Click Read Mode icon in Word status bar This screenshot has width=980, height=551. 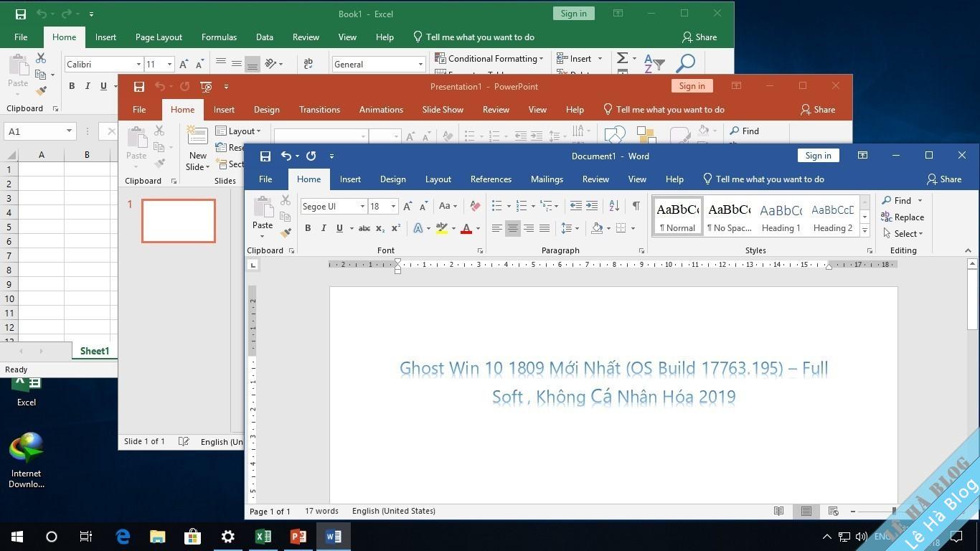click(x=778, y=511)
